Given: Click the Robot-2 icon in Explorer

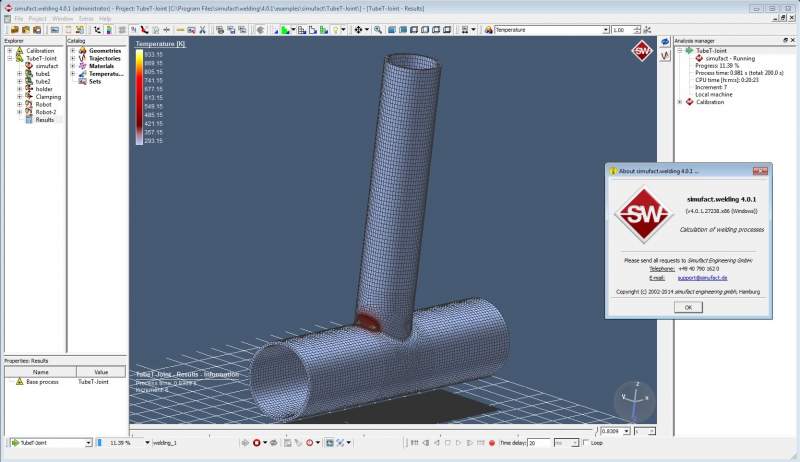Looking at the screenshot, I should click(29, 112).
